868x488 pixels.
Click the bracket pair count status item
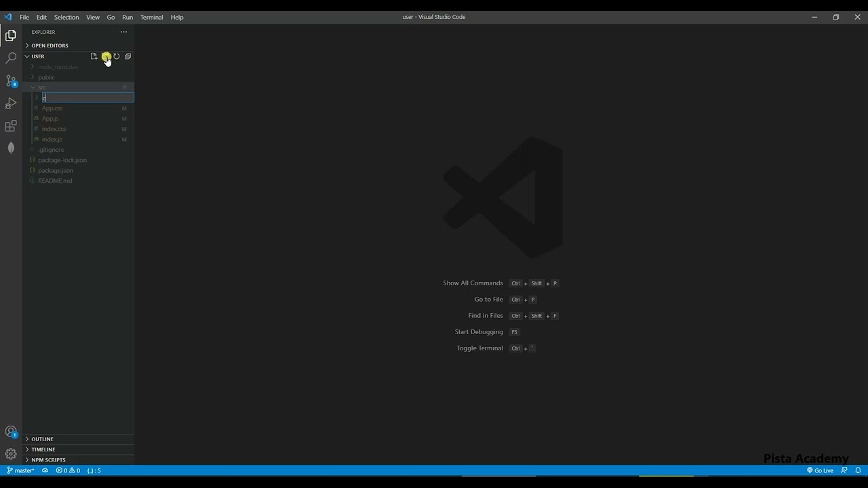[94, 470]
